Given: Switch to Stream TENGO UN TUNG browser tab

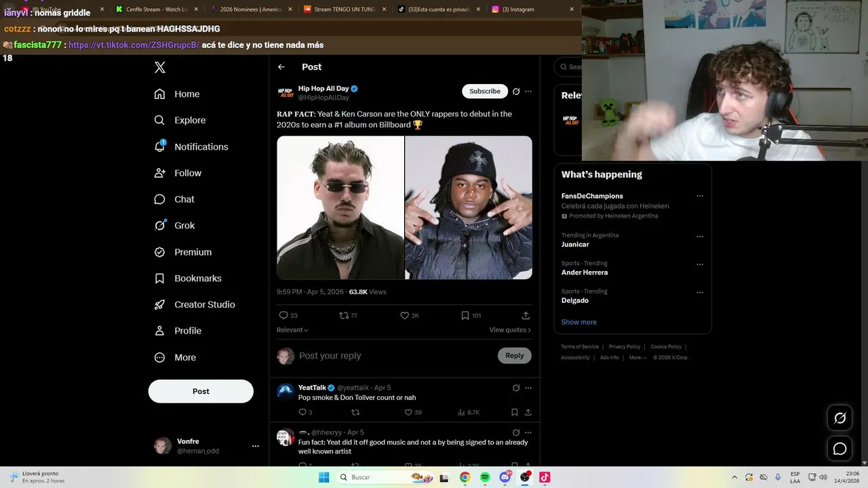Looking at the screenshot, I should 344,9.
